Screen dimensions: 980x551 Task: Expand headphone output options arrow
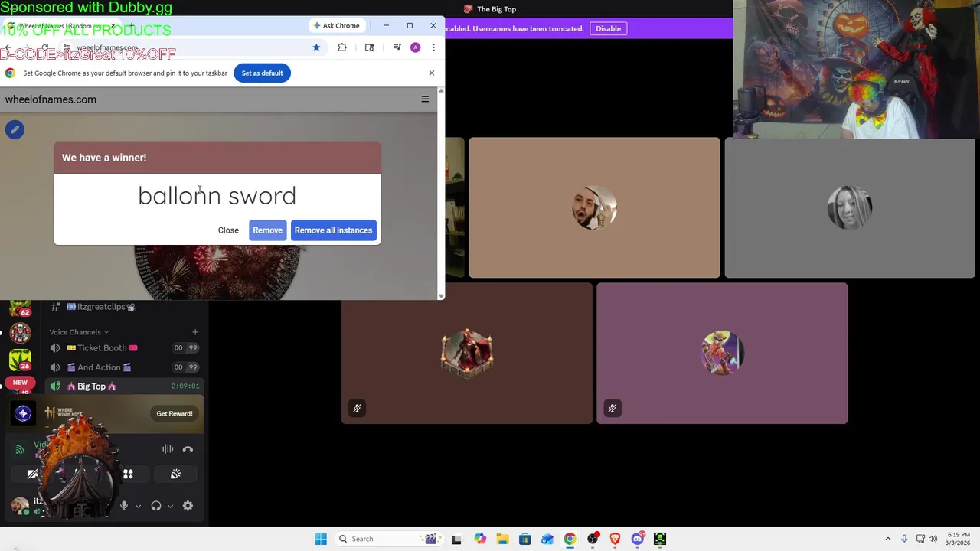(x=170, y=506)
